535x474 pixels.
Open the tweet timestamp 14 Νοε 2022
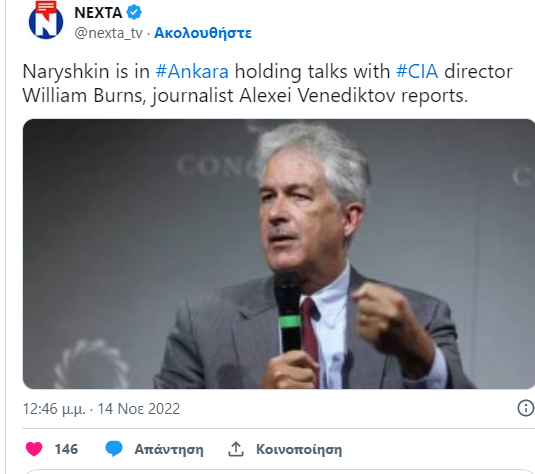tap(139, 409)
